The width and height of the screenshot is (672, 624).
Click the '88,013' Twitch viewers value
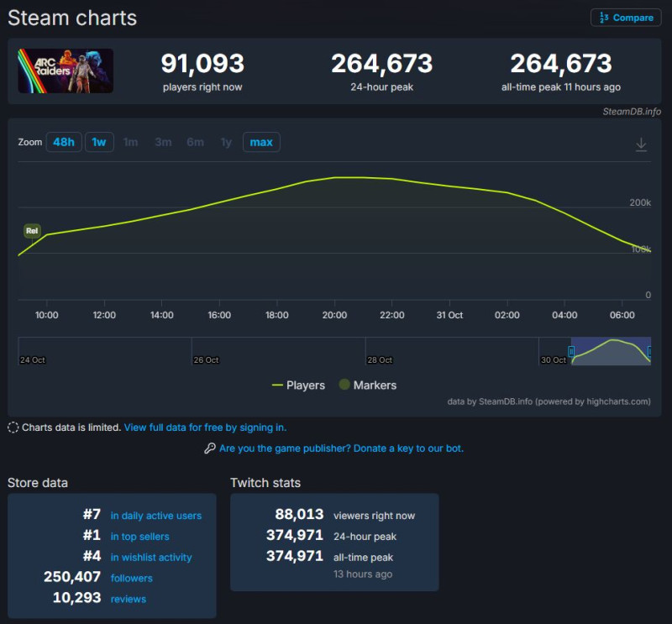point(299,514)
